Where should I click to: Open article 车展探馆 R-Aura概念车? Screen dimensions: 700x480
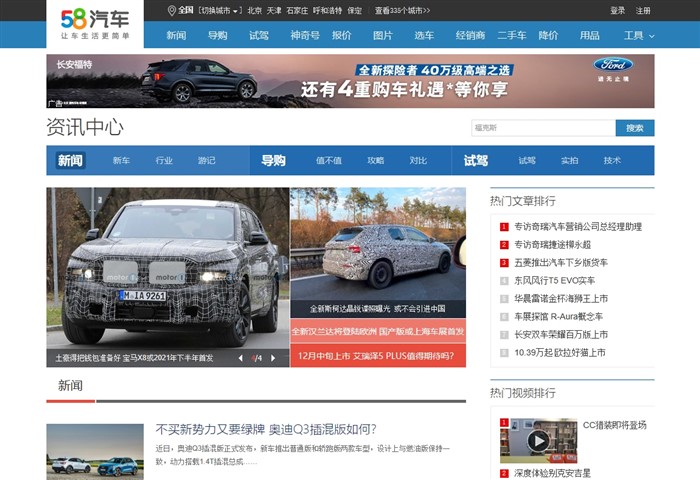(x=558, y=317)
